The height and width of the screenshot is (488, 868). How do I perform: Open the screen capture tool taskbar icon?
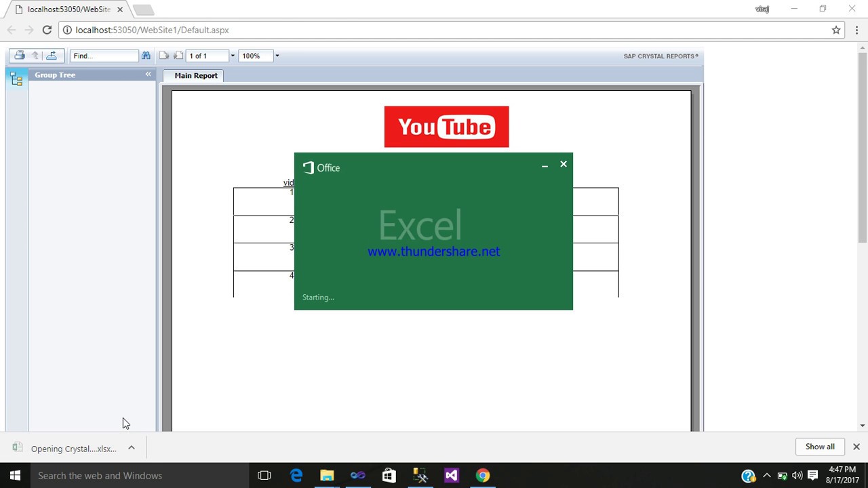tap(420, 475)
